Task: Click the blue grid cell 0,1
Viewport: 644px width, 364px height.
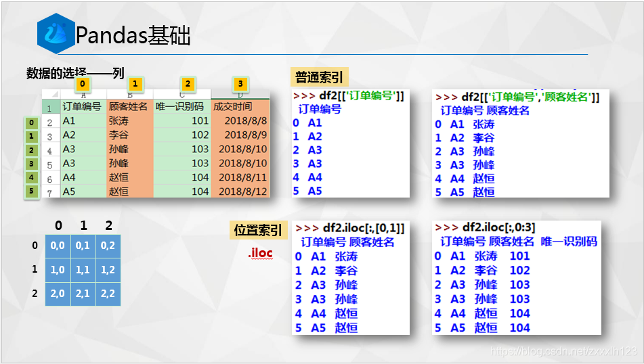Action: [83, 246]
